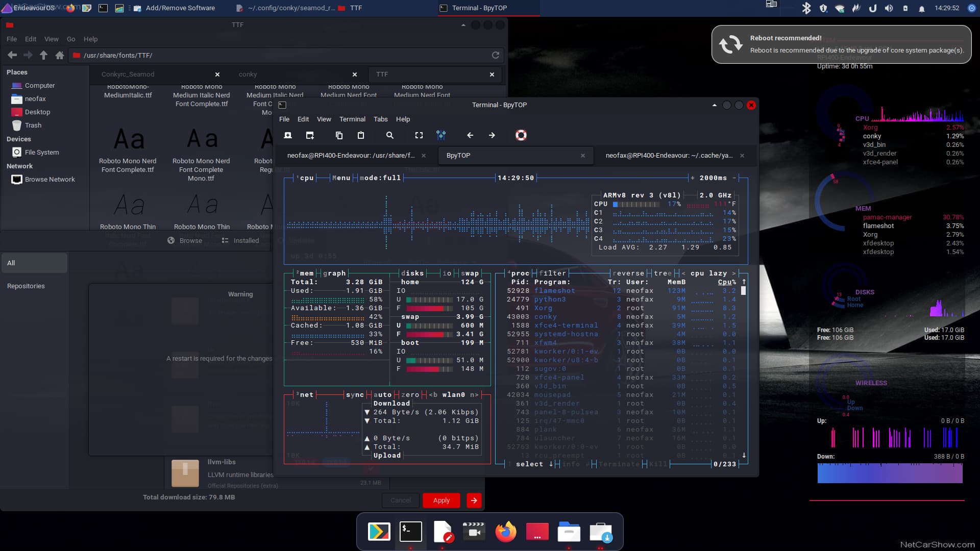Launch Firefox from the bottom dock
The image size is (980, 551).
[x=505, y=532]
